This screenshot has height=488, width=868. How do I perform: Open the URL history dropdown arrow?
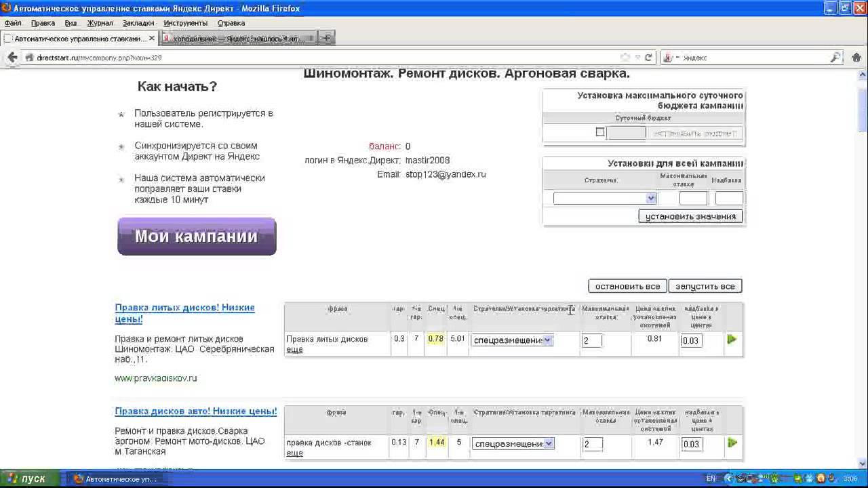tap(637, 58)
